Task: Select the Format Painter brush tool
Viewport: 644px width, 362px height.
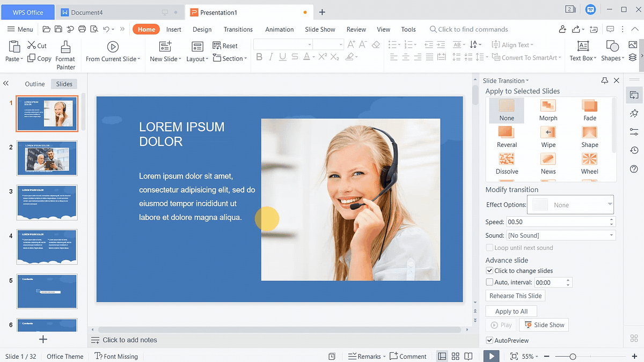Action: click(x=65, y=47)
